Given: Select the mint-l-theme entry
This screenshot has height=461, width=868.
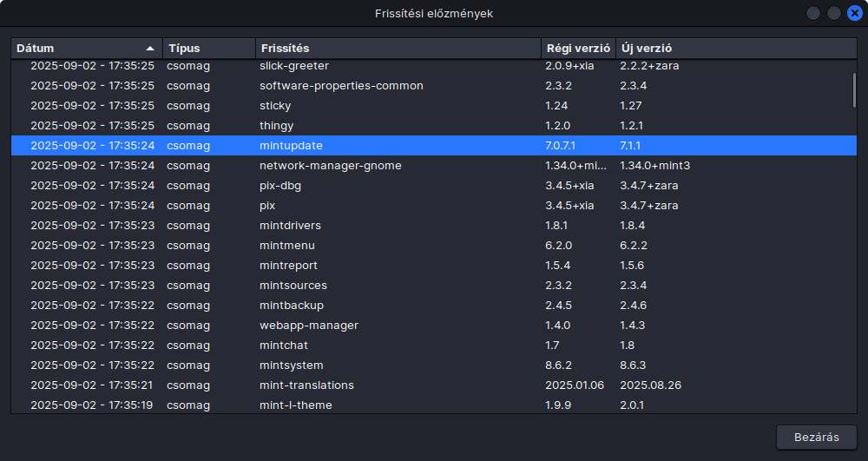Looking at the screenshot, I should (434, 405).
